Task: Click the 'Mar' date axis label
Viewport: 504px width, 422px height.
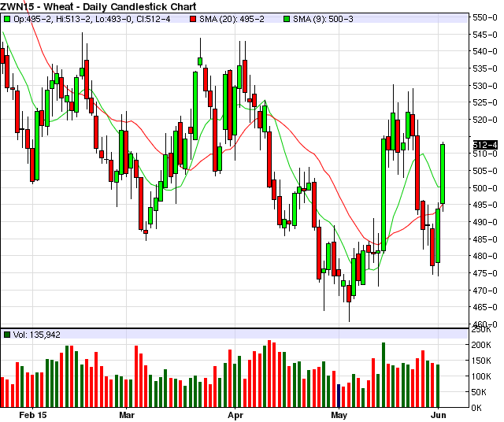Action: [127, 415]
